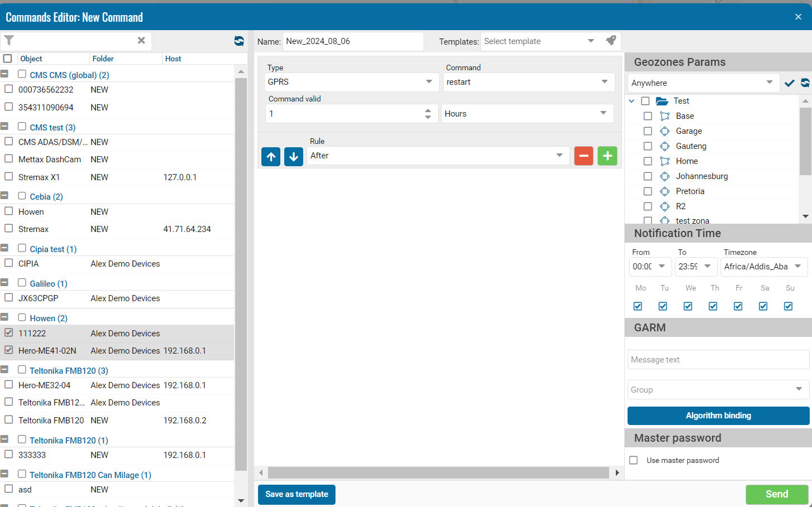The height and width of the screenshot is (507, 812).
Task: Click the Send button
Action: click(x=776, y=494)
